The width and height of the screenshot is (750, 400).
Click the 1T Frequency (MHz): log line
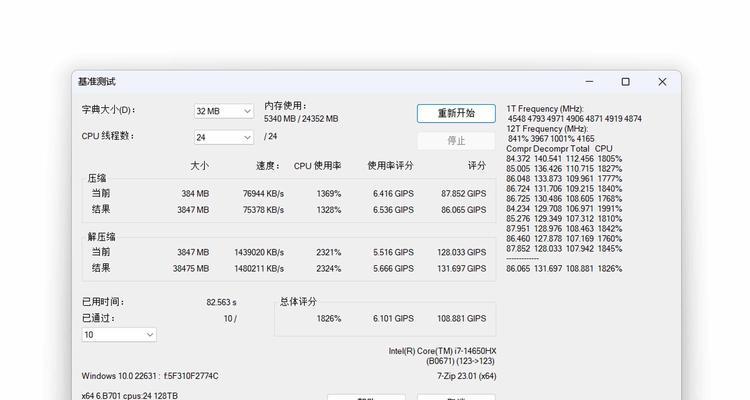[545, 109]
